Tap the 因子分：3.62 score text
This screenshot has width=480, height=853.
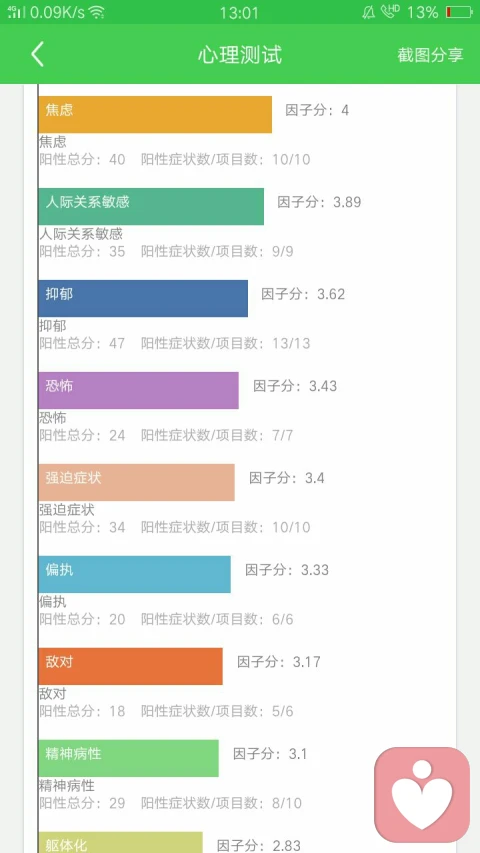pos(303,294)
